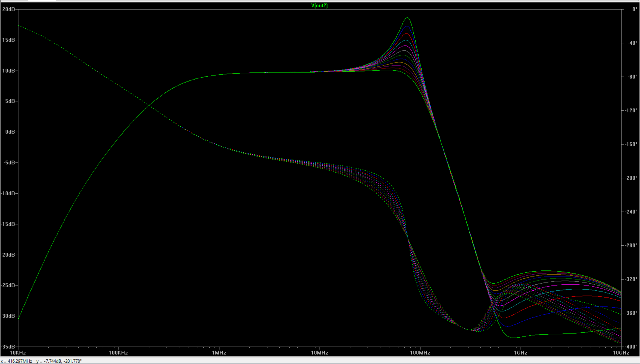
Task: Click the x = 416.297MHz status readout
Action: (x=16, y=361)
